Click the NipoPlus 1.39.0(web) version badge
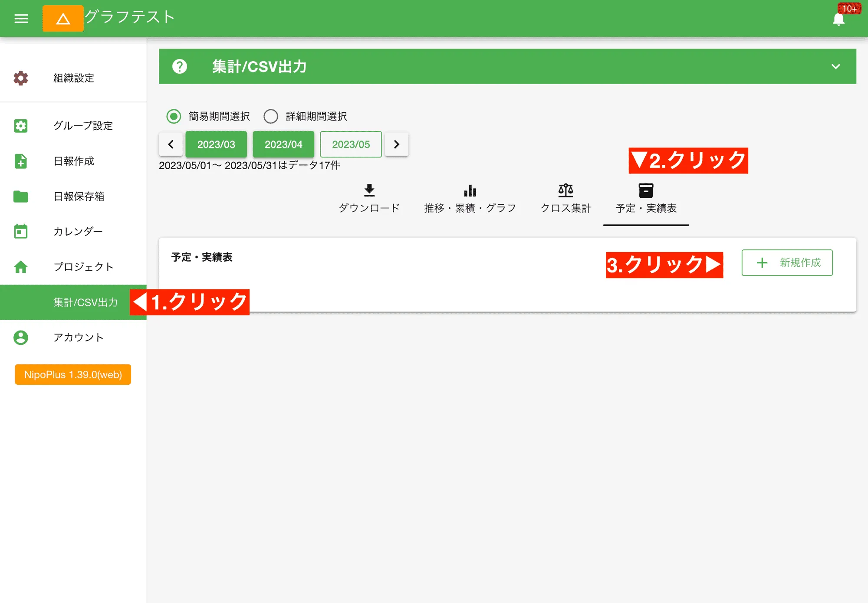This screenshot has width=868, height=603. [x=72, y=374]
